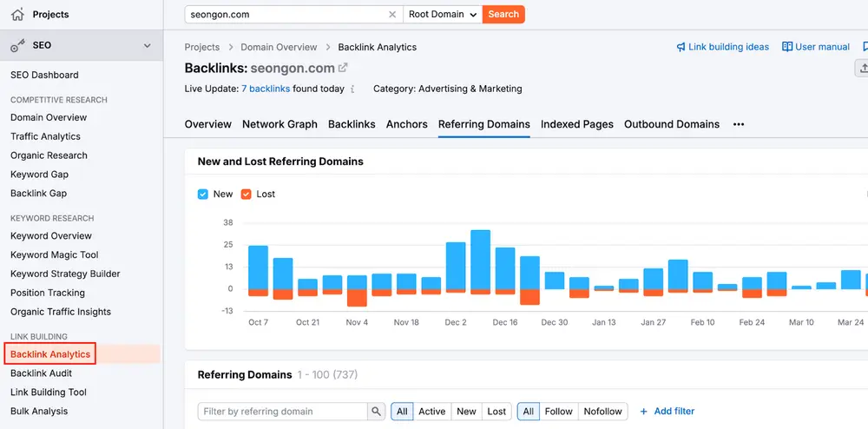Go to Domain Overview breadcrumb
The width and height of the screenshot is (868, 429).
pyautogui.click(x=279, y=47)
